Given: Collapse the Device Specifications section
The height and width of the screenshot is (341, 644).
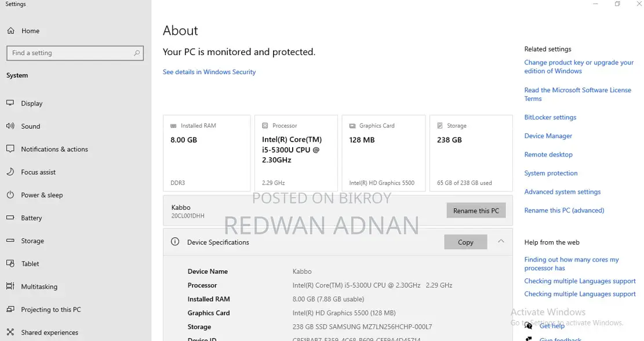Looking at the screenshot, I should (x=501, y=242).
